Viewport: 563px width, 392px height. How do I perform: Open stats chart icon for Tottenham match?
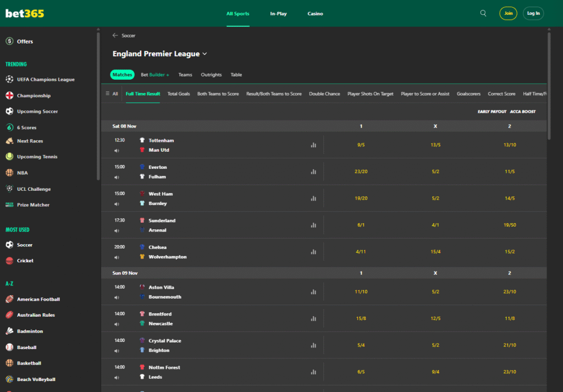[x=313, y=145]
